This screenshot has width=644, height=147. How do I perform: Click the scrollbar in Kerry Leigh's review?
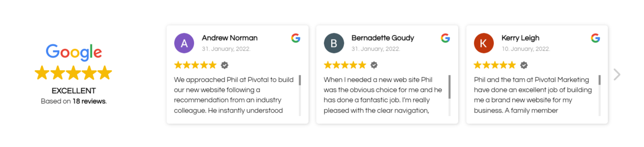point(600,96)
